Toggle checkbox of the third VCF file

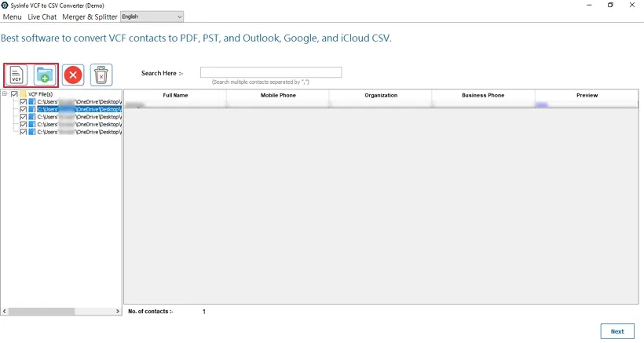point(24,117)
